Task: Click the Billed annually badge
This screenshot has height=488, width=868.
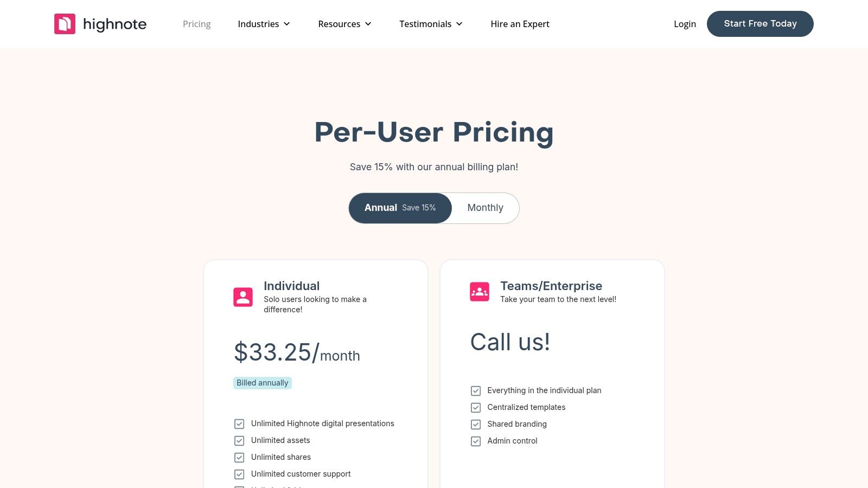Action: tap(263, 383)
